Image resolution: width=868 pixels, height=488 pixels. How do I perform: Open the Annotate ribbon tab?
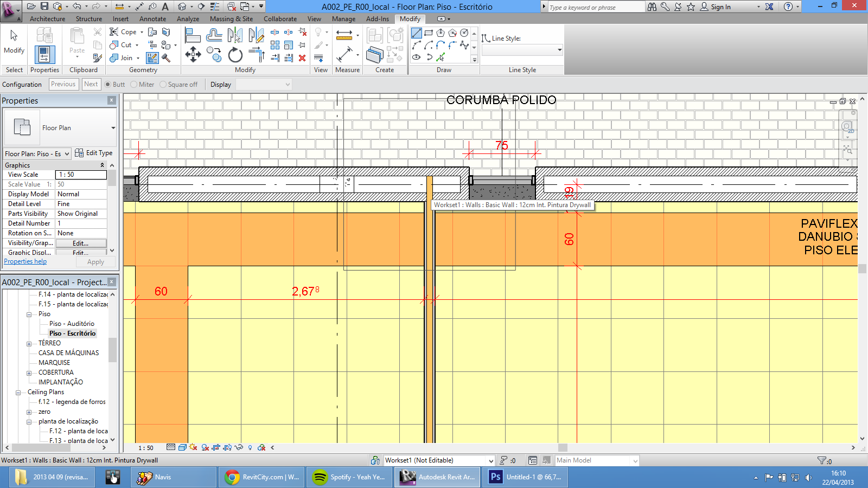pos(152,19)
